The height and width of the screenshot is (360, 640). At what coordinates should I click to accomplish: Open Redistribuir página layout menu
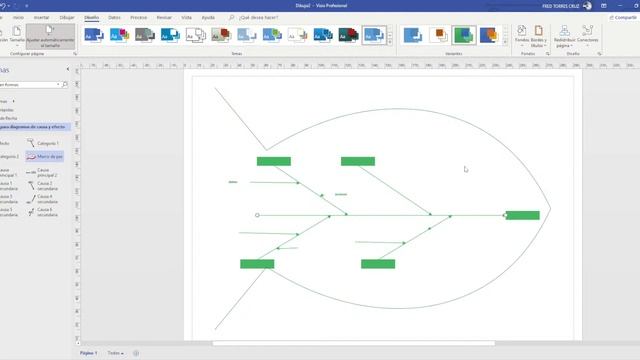(564, 36)
